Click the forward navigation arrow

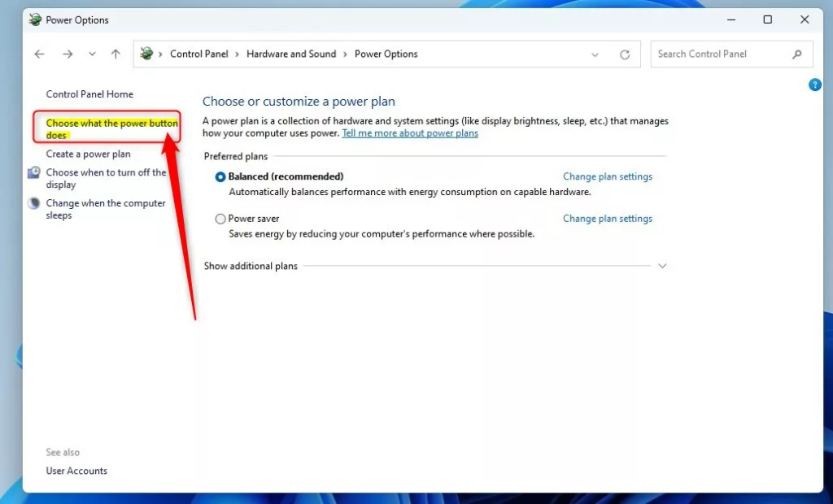coord(68,54)
